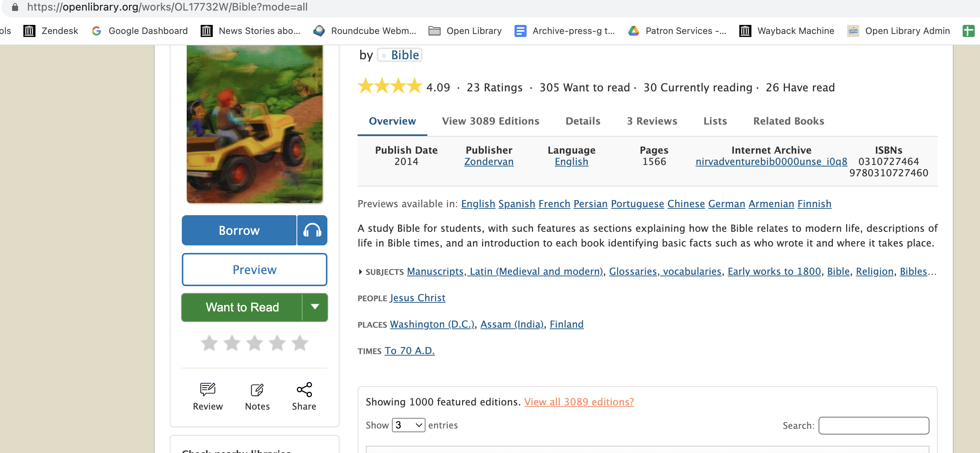This screenshot has width=980, height=453.
Task: Open the Armenian preview link
Action: [x=771, y=204]
